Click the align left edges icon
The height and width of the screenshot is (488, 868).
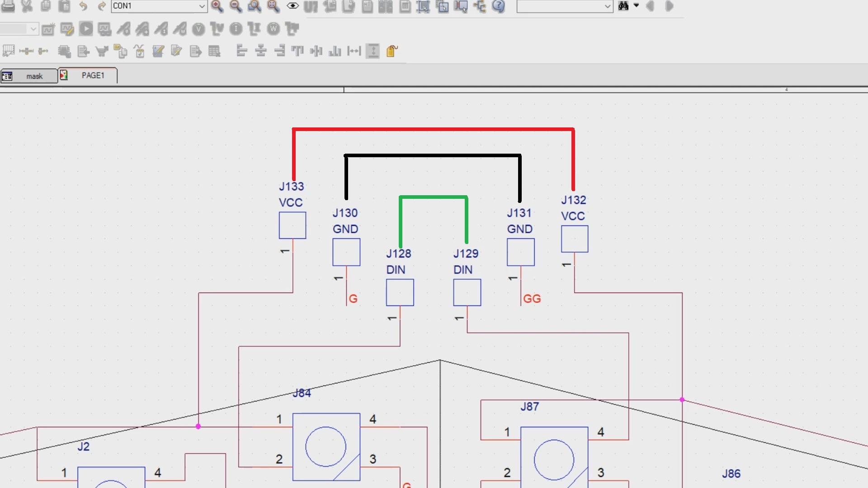[241, 51]
